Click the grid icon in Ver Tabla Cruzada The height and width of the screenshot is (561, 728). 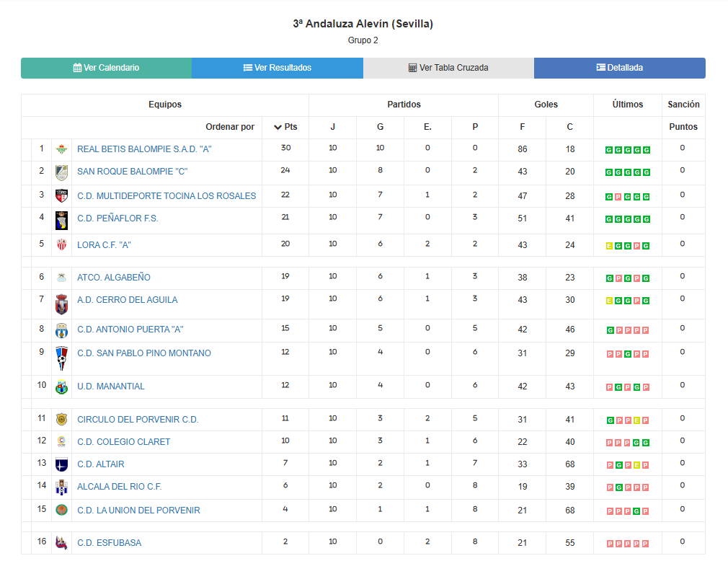tap(412, 68)
